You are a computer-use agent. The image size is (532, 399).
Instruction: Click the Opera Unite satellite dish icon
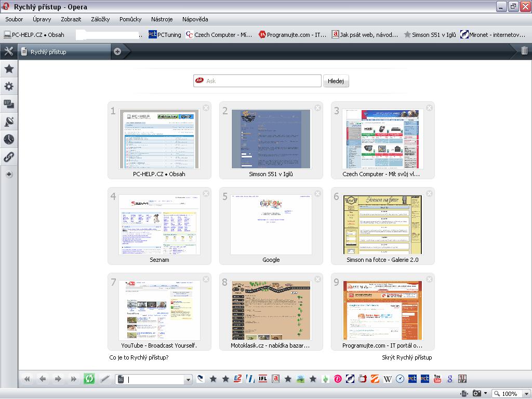tap(9, 122)
